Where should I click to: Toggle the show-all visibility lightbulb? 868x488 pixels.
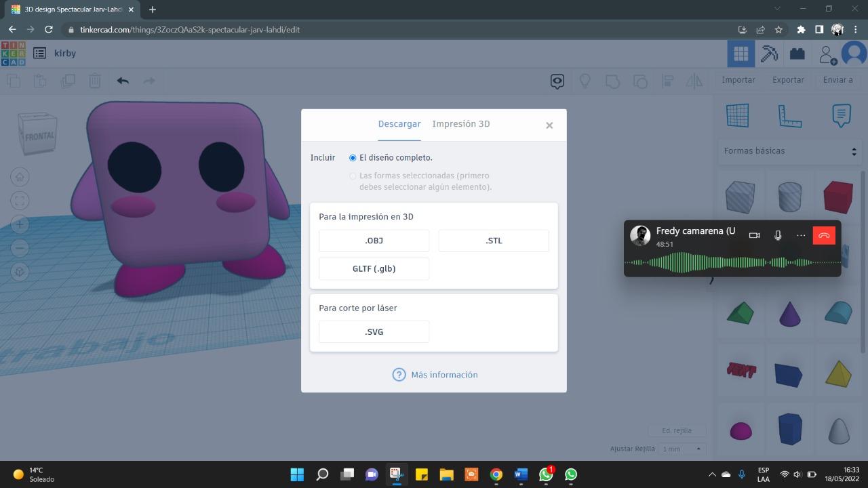tap(585, 81)
